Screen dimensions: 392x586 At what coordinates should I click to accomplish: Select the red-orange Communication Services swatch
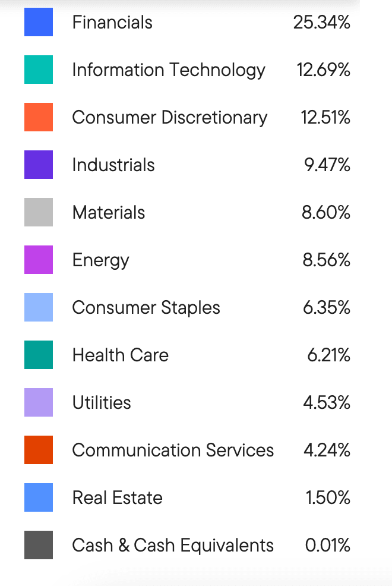pos(39,450)
